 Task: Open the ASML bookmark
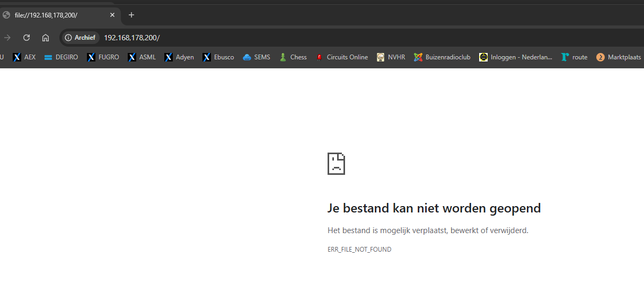pos(142,57)
